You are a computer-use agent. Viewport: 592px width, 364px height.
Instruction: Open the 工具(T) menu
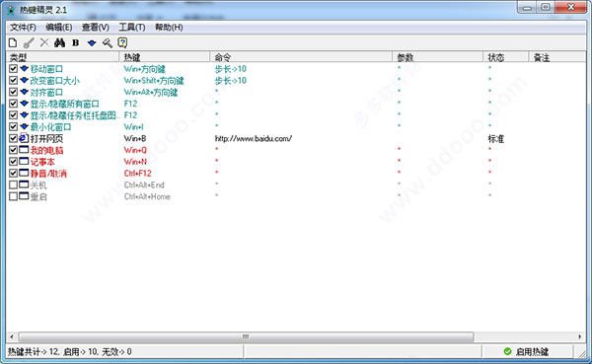132,28
